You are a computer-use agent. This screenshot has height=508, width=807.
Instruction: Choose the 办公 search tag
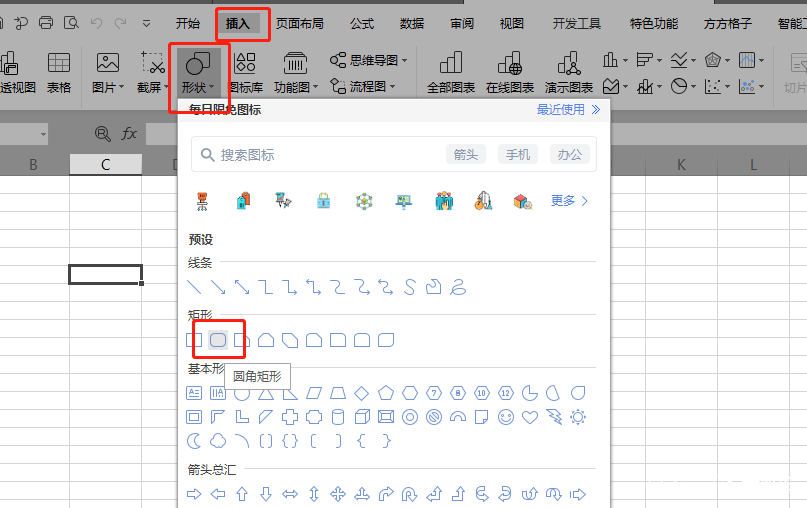click(x=570, y=154)
